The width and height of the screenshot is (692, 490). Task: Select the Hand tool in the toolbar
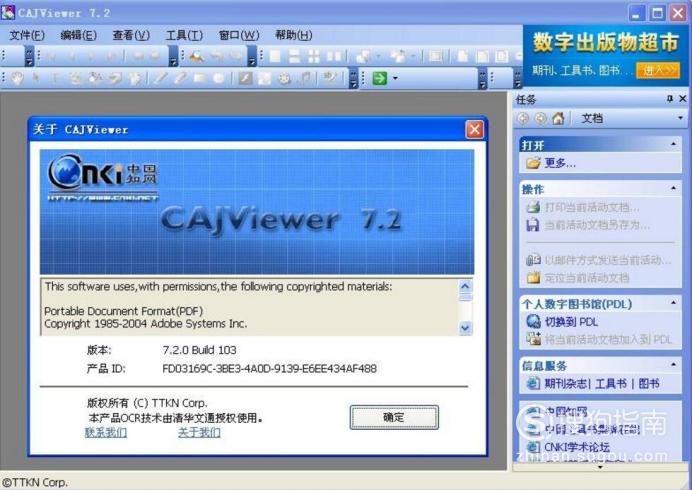point(17,78)
